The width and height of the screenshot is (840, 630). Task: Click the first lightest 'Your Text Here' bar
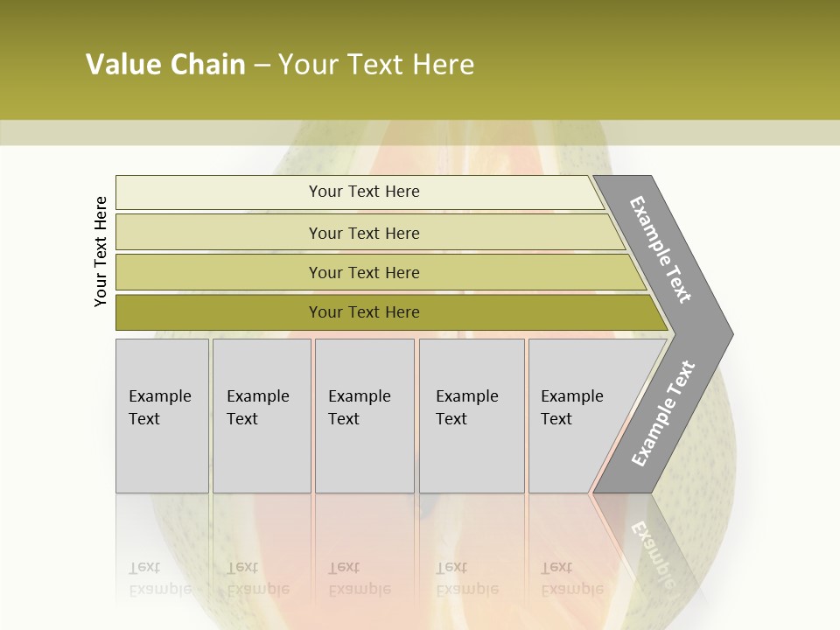(360, 192)
